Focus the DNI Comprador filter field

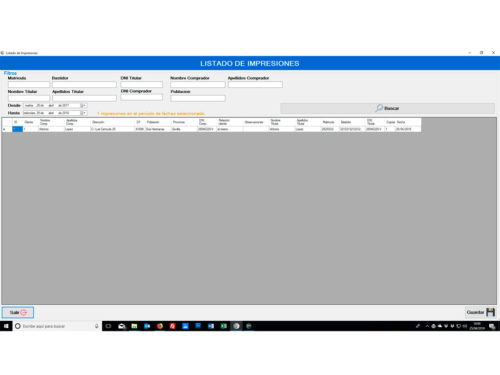tap(141, 98)
